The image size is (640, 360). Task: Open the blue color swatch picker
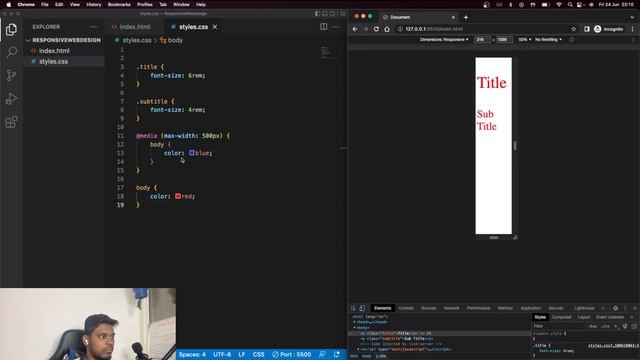click(191, 153)
